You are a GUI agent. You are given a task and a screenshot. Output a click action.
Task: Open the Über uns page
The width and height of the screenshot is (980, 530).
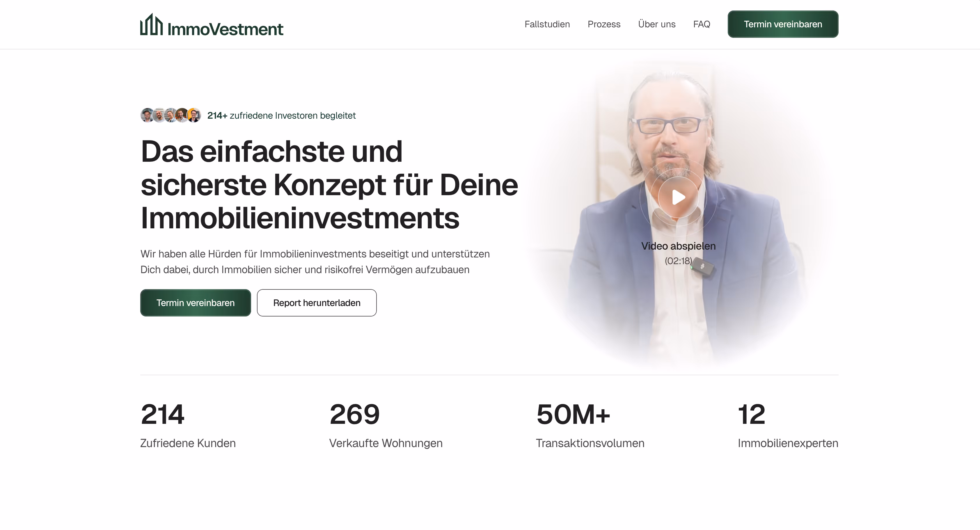point(657,24)
